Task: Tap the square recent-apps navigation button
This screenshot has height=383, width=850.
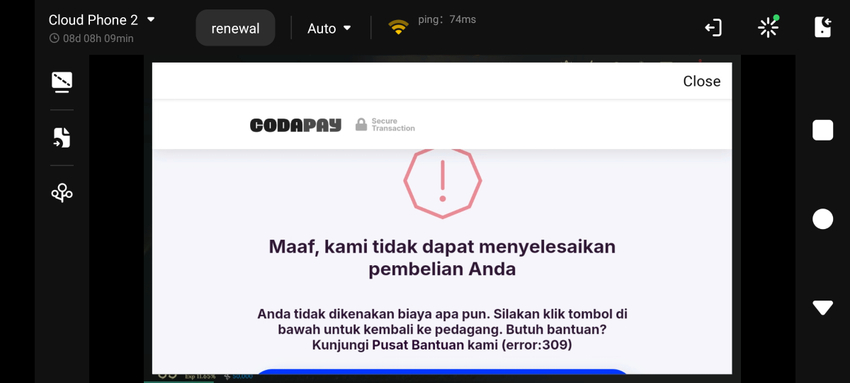Action: [x=822, y=131]
